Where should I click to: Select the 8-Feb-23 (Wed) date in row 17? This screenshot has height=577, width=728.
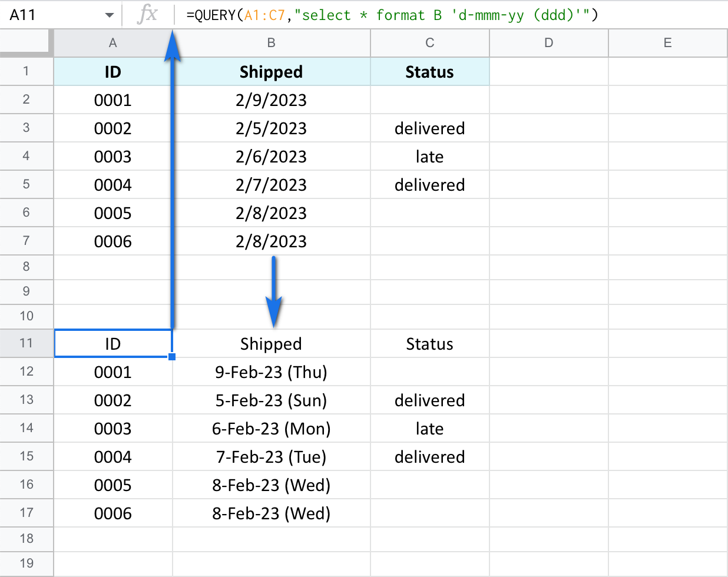[271, 513]
